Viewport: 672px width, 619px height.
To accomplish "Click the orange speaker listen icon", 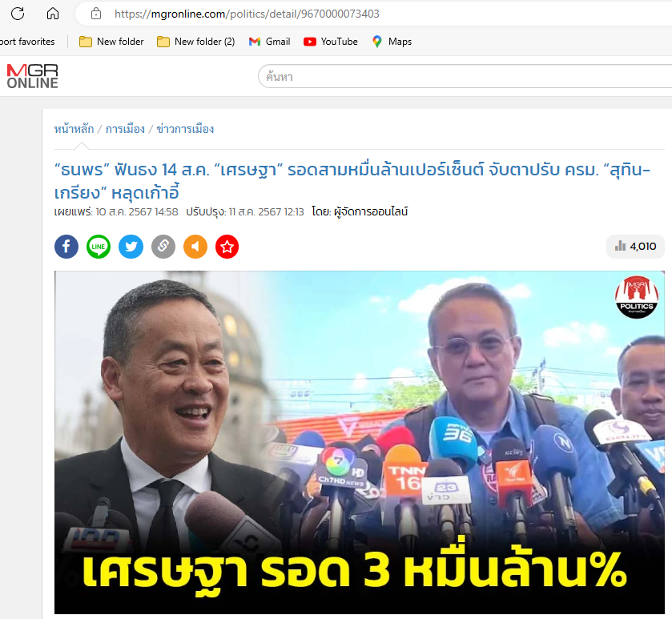I will click(x=195, y=247).
